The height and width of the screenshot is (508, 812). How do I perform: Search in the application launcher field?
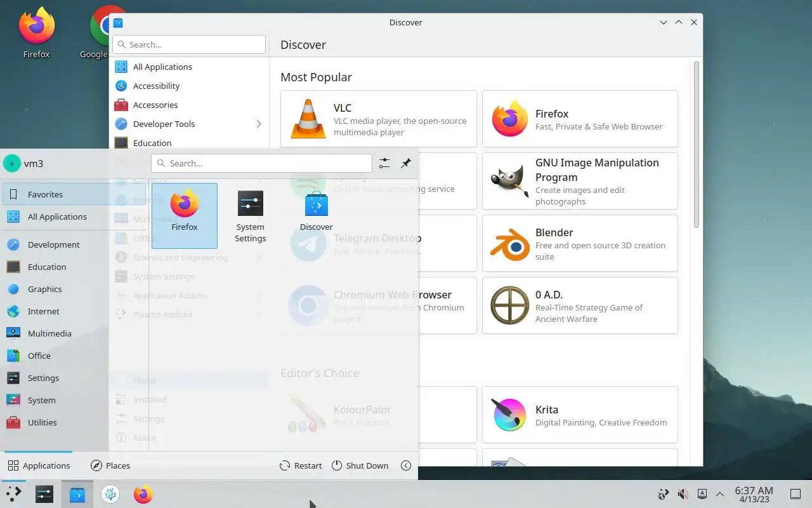pos(261,163)
